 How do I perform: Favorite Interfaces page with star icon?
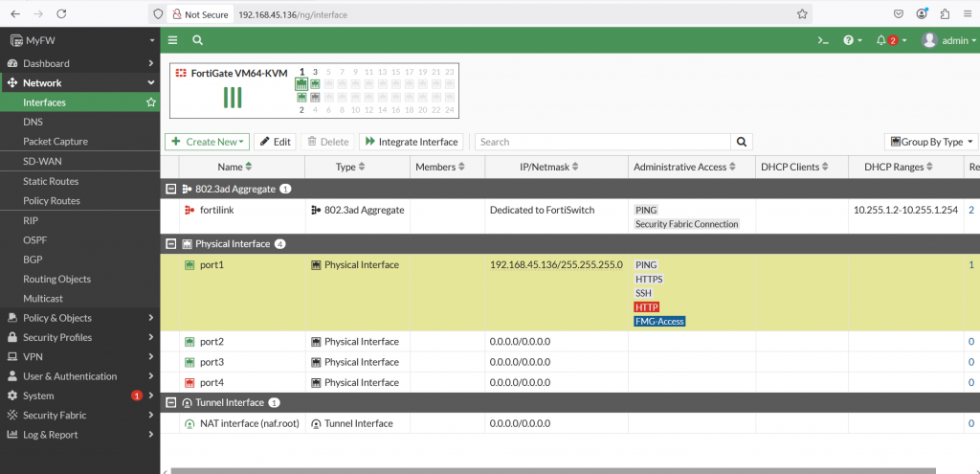pyautogui.click(x=150, y=102)
